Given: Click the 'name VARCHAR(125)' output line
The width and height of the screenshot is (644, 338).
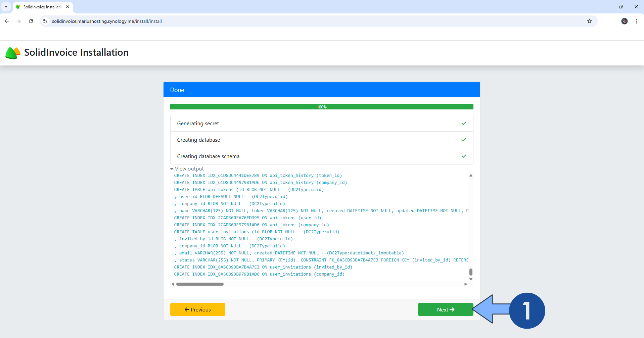Looking at the screenshot, I should (321, 211).
